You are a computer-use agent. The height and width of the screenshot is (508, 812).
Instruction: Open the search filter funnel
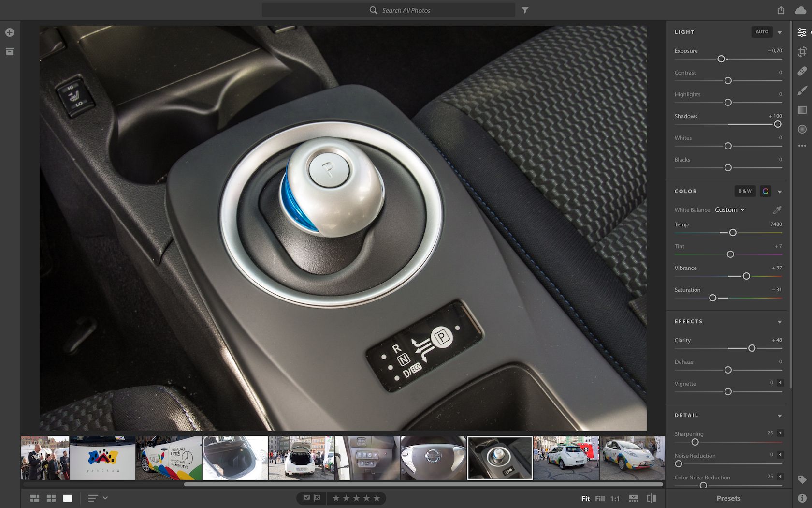tap(525, 10)
